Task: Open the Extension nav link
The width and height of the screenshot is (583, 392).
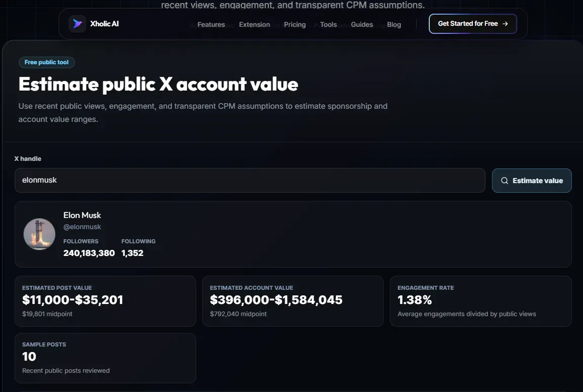Action: click(254, 25)
